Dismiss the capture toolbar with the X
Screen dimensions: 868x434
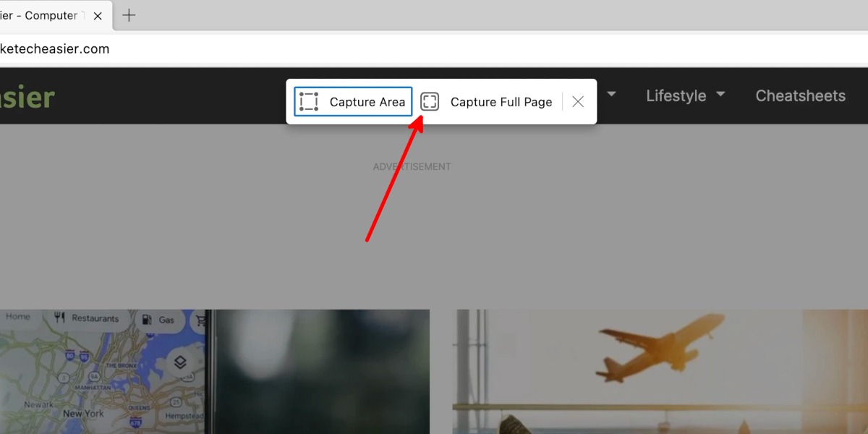(x=577, y=101)
